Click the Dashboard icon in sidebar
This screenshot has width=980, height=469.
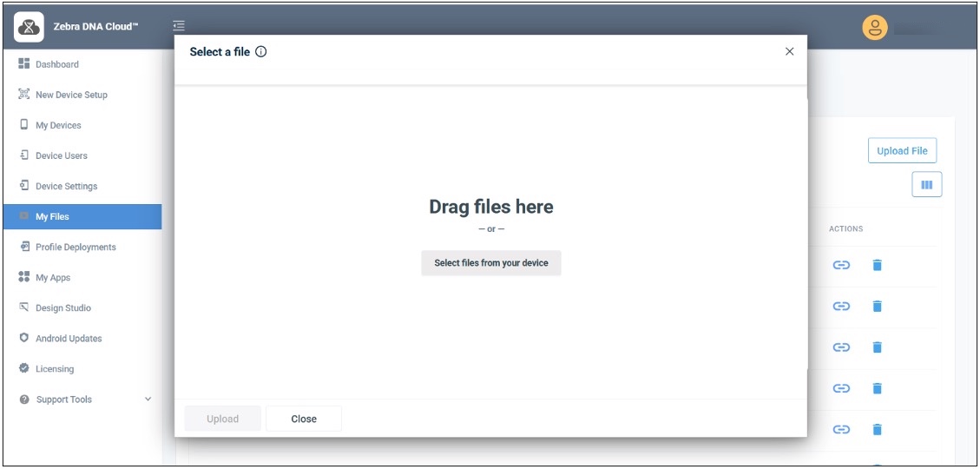point(24,63)
